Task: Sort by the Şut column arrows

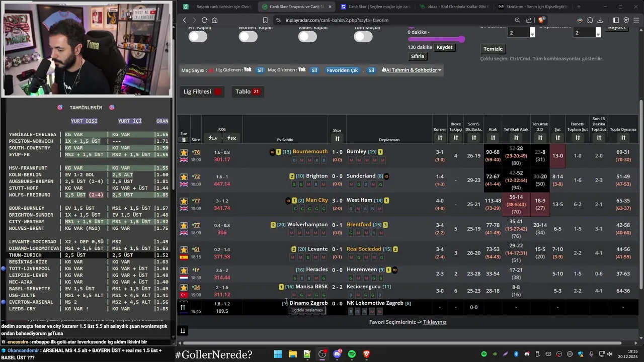Action: tap(557, 138)
